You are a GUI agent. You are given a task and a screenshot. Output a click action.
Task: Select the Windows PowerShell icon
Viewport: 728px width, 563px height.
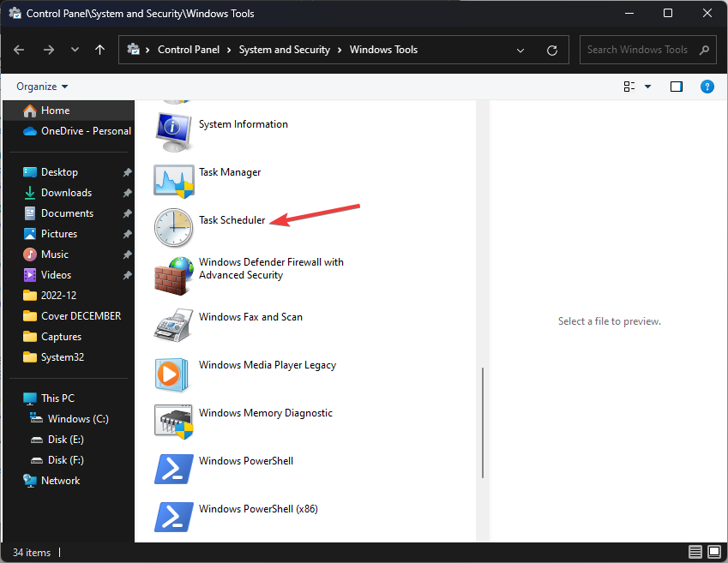coord(174,470)
